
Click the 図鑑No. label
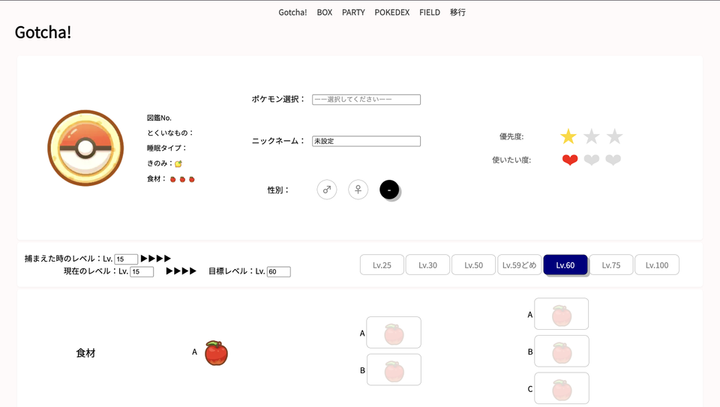pyautogui.click(x=159, y=118)
